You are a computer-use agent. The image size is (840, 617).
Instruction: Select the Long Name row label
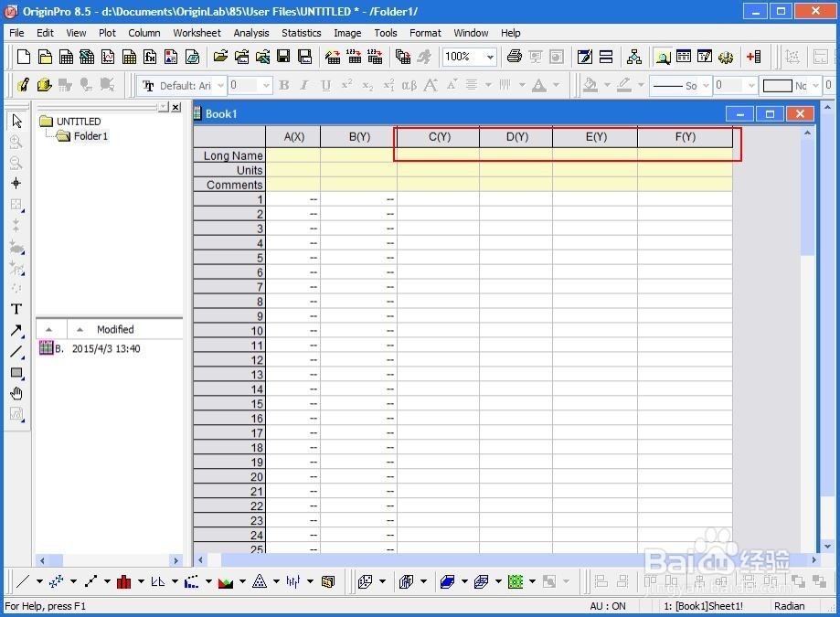[x=229, y=155]
